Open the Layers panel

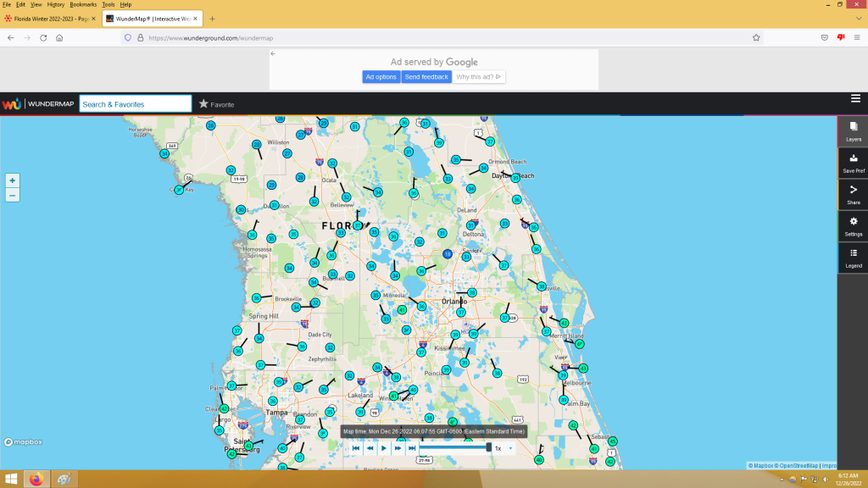click(x=854, y=130)
